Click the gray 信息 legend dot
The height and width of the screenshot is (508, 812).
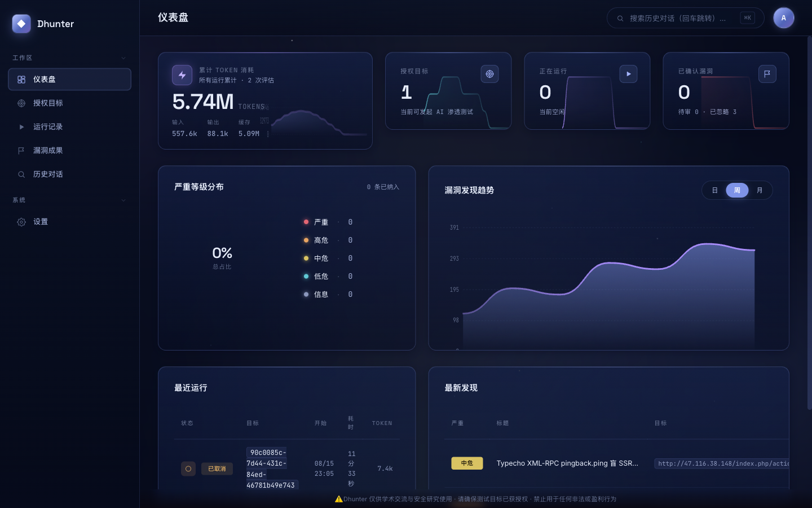(x=306, y=295)
